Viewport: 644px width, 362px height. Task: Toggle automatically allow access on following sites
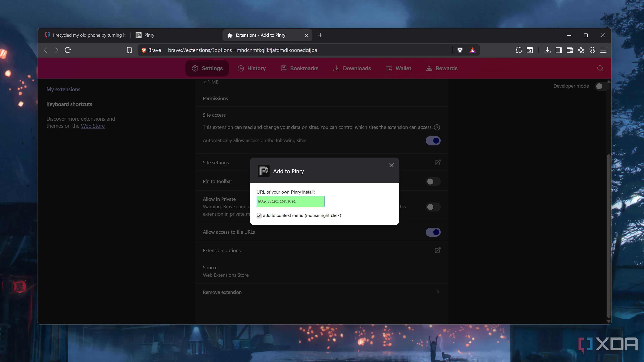pyautogui.click(x=433, y=141)
